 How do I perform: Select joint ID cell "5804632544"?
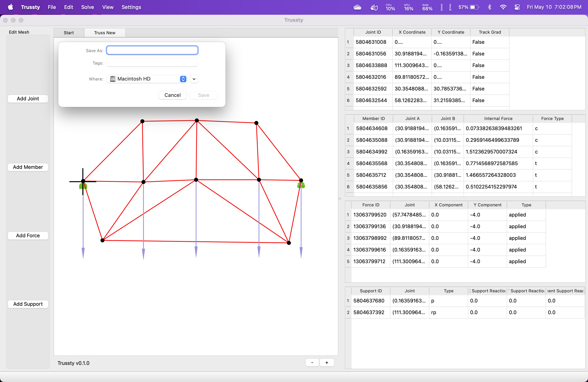[373, 100]
